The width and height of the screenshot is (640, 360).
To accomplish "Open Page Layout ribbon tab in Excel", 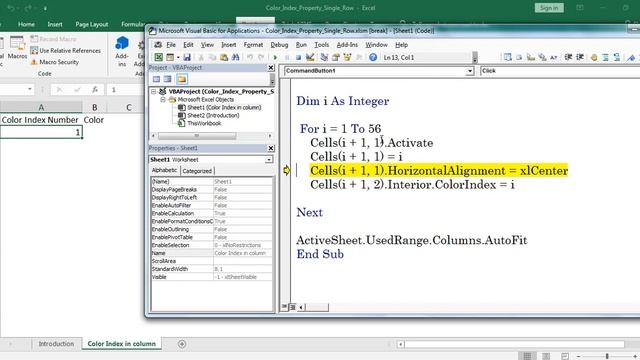I will [91, 24].
